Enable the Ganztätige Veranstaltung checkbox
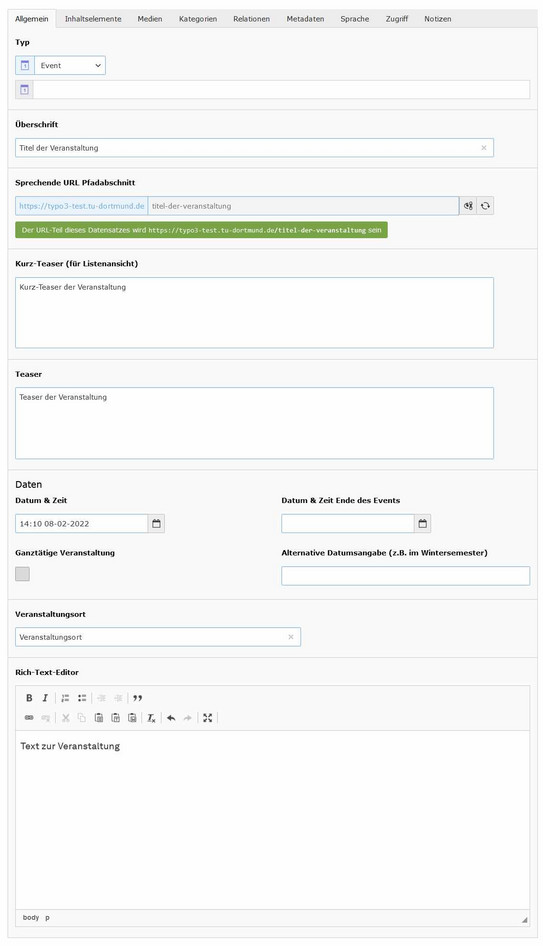This screenshot has height=946, width=543. (22, 574)
